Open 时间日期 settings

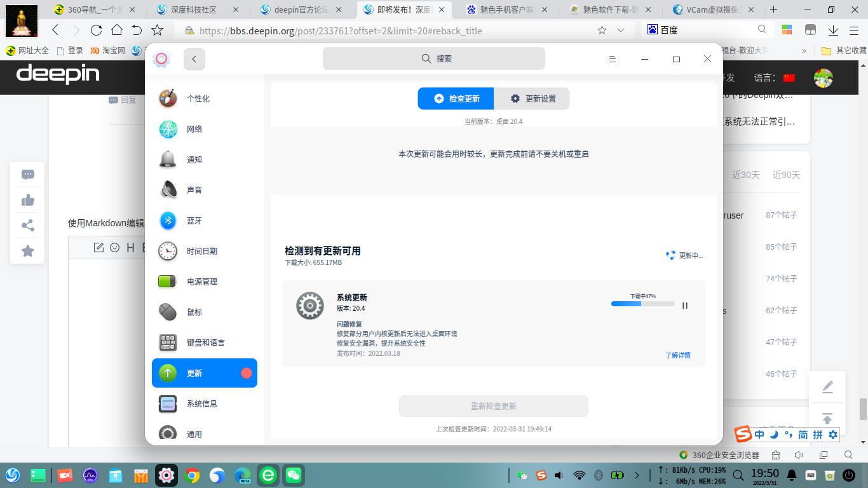(197, 251)
